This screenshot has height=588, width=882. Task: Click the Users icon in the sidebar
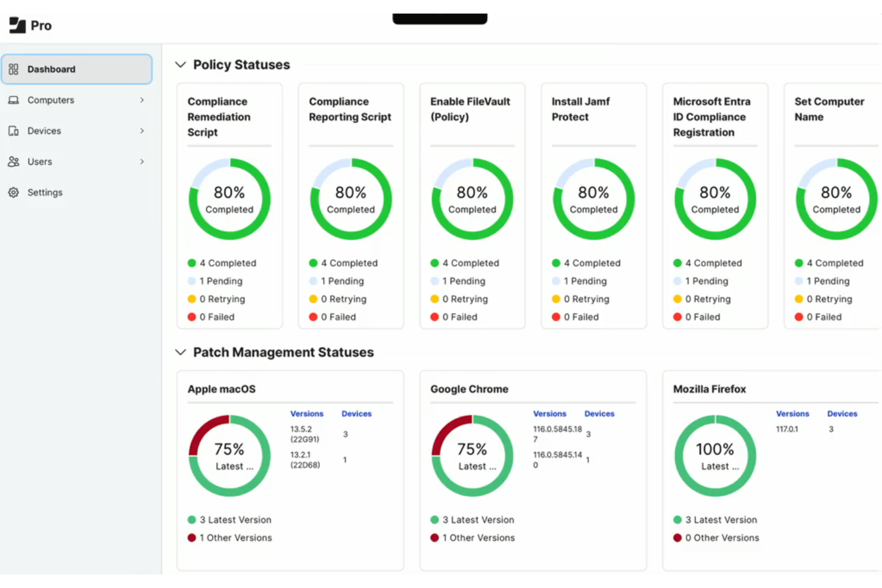[13, 161]
